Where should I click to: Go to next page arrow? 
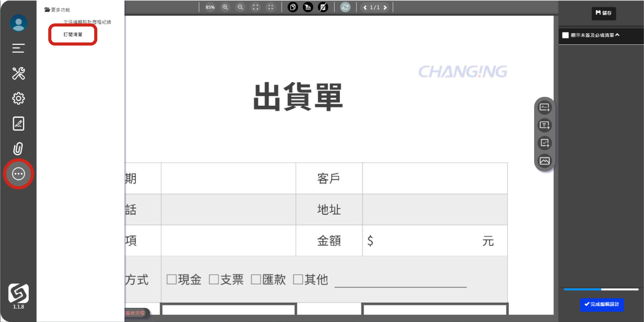tap(385, 8)
